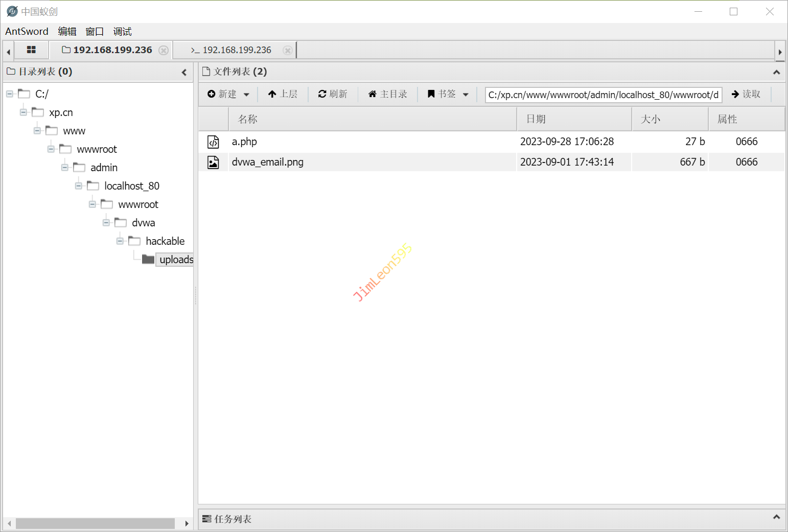
Task: Click the 刷新 refresh button
Action: (x=333, y=94)
